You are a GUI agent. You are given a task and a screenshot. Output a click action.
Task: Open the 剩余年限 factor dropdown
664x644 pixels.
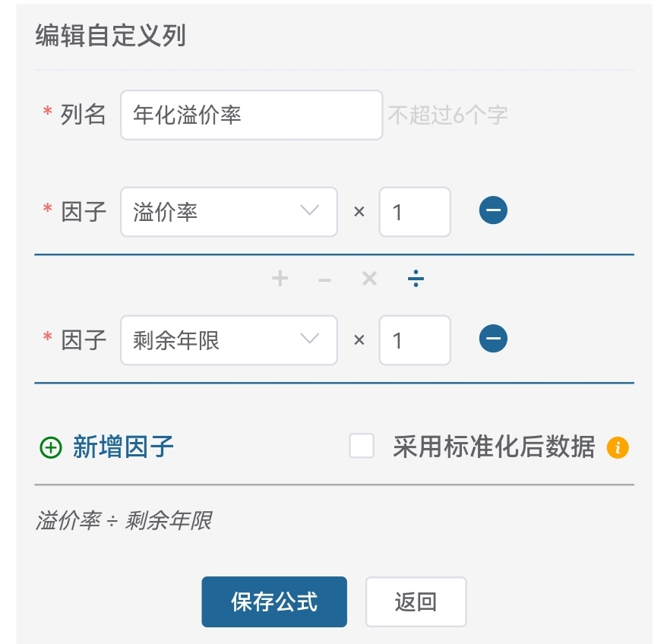coord(229,340)
